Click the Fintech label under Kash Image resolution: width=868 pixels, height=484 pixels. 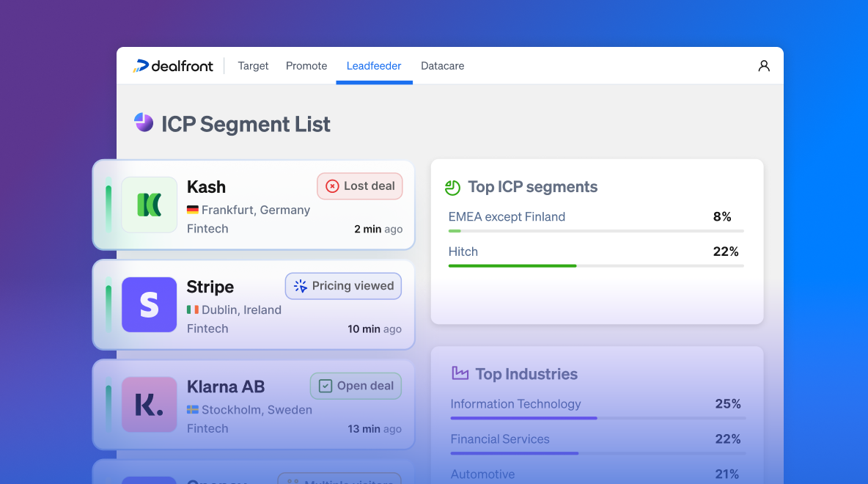(207, 229)
